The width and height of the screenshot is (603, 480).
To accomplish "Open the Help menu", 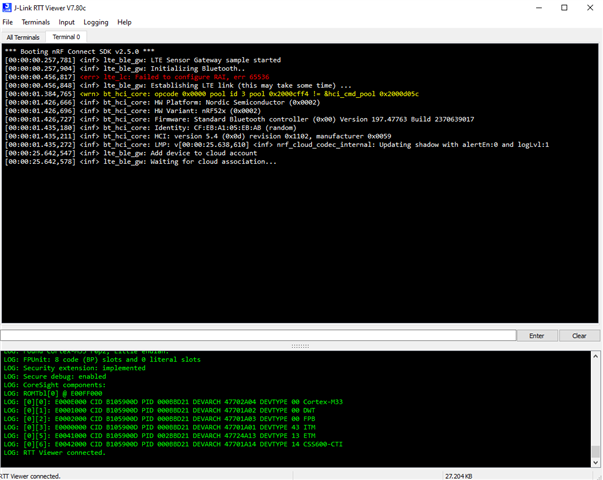I will 124,22.
